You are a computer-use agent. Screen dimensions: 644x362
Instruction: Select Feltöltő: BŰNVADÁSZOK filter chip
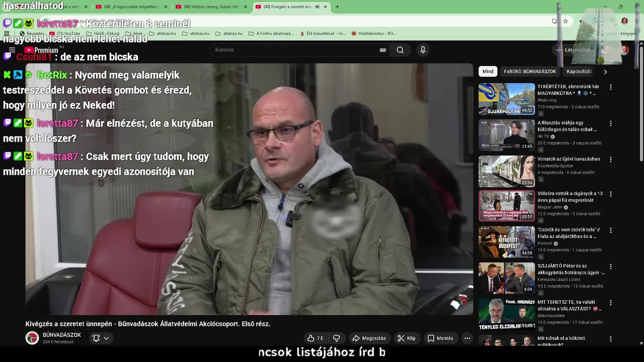530,71
